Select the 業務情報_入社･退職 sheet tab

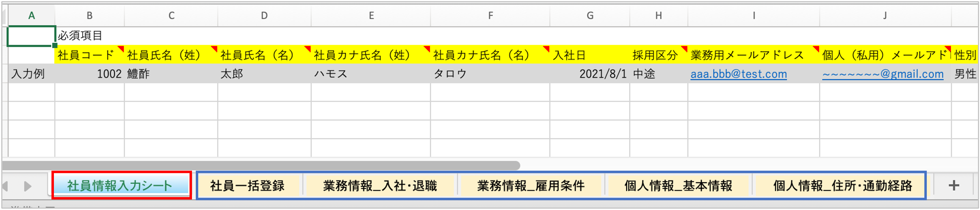pos(380,186)
